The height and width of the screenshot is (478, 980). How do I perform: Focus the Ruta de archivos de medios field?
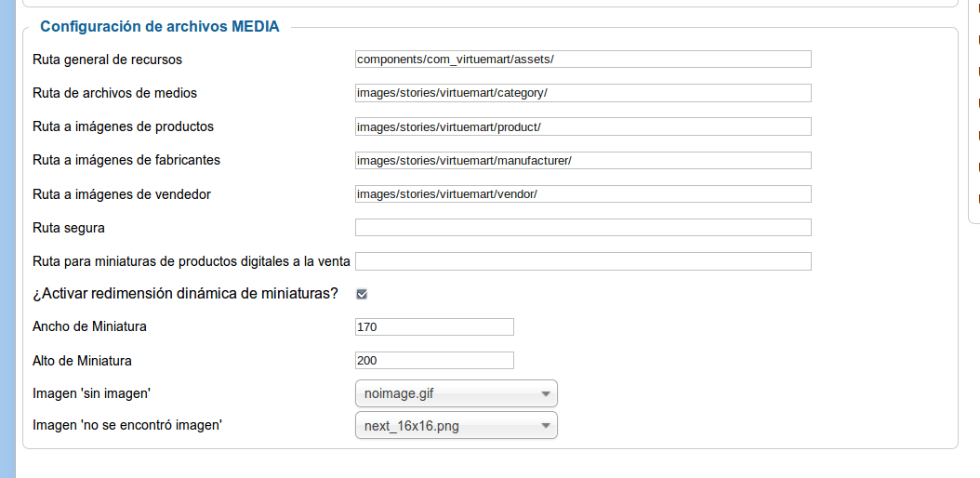583,93
